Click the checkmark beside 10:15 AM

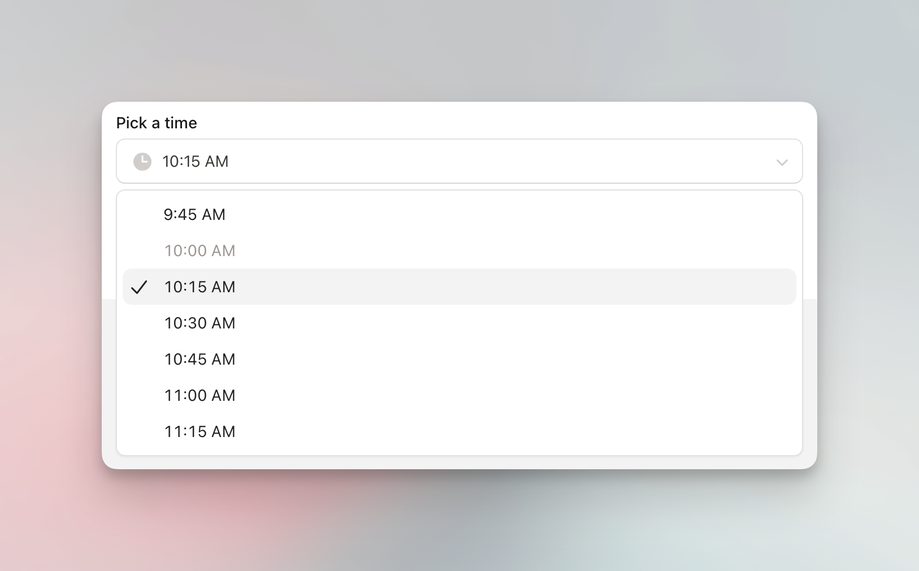click(139, 287)
